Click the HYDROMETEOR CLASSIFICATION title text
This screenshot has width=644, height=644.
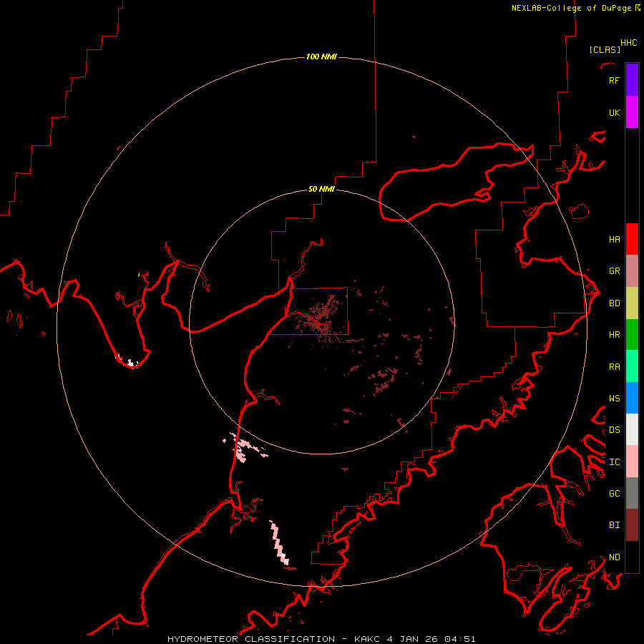pos(251,639)
